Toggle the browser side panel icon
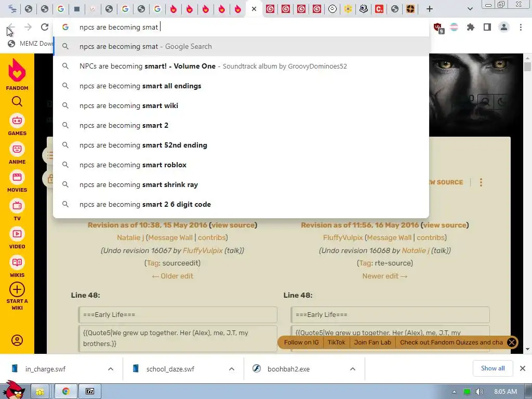 tap(487, 27)
